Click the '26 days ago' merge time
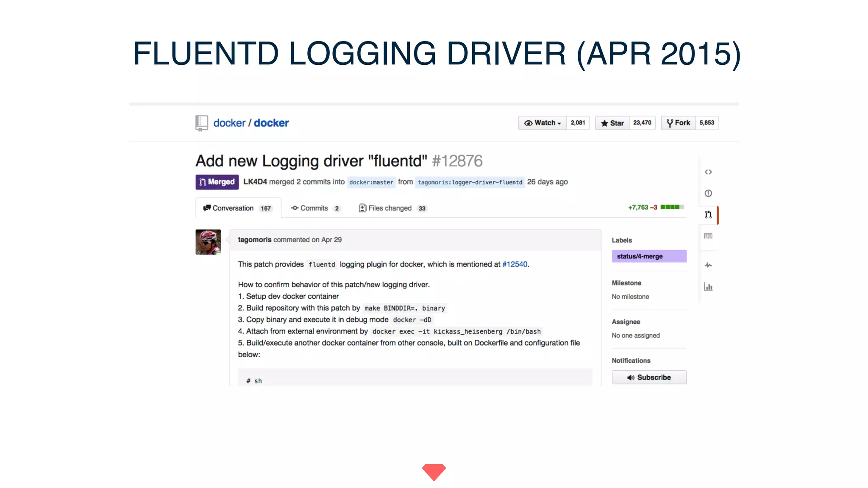 coord(547,182)
